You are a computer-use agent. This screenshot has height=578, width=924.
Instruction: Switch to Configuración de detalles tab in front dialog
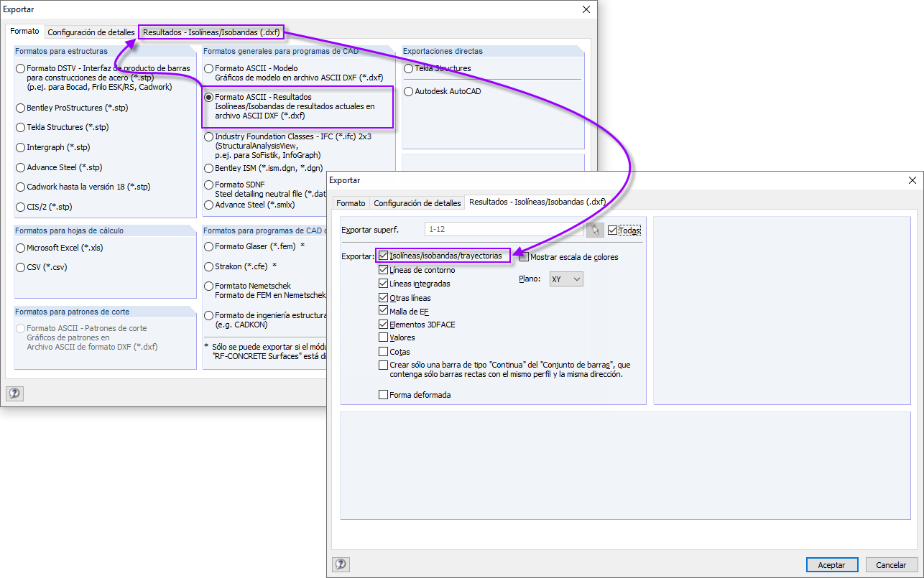pos(417,203)
